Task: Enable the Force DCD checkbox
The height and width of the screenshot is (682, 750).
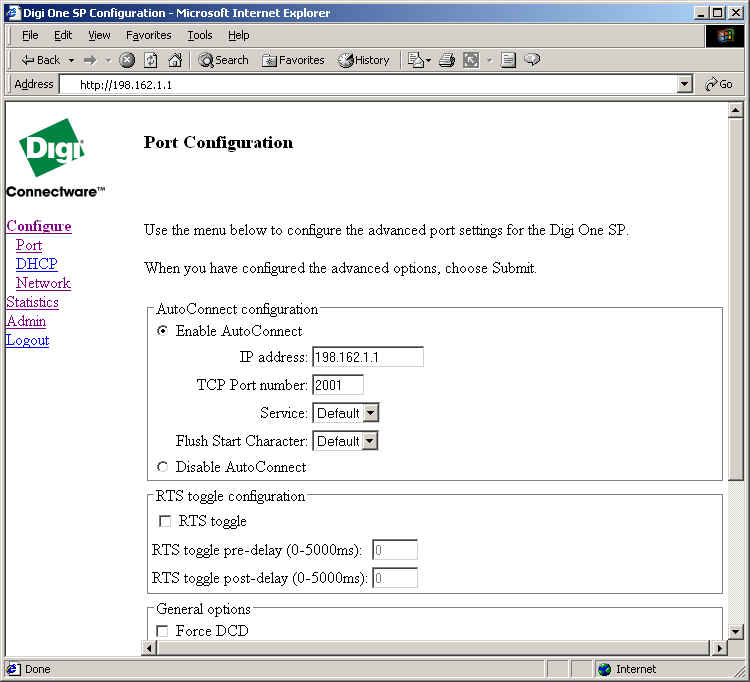Action: [163, 631]
